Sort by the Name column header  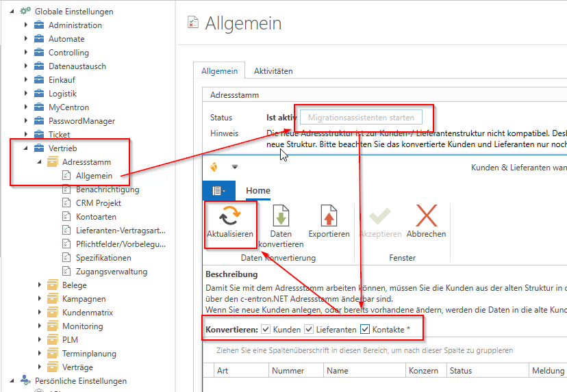[x=337, y=371]
